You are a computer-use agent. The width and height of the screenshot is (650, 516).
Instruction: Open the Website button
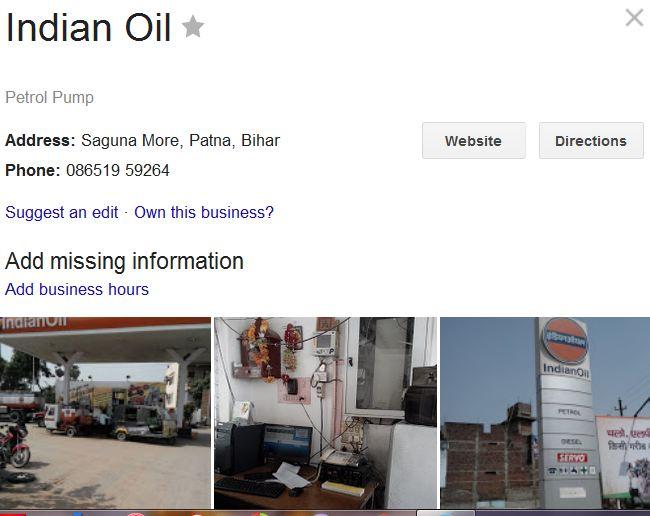(x=474, y=141)
